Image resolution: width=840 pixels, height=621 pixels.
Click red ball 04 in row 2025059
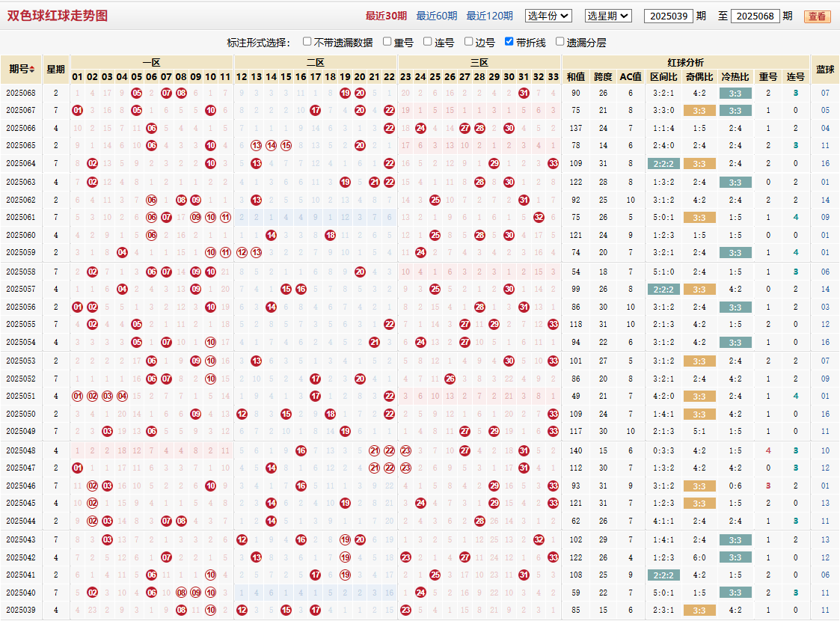(122, 252)
